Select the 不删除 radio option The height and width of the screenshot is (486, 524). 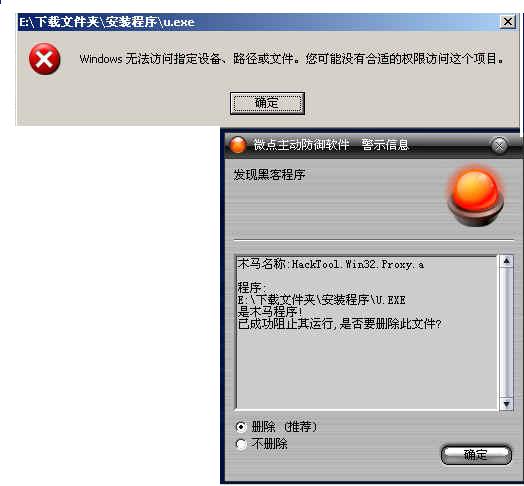[x=241, y=444]
